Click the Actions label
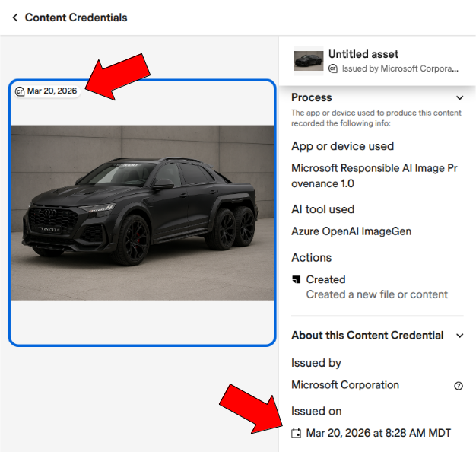 [x=312, y=258]
